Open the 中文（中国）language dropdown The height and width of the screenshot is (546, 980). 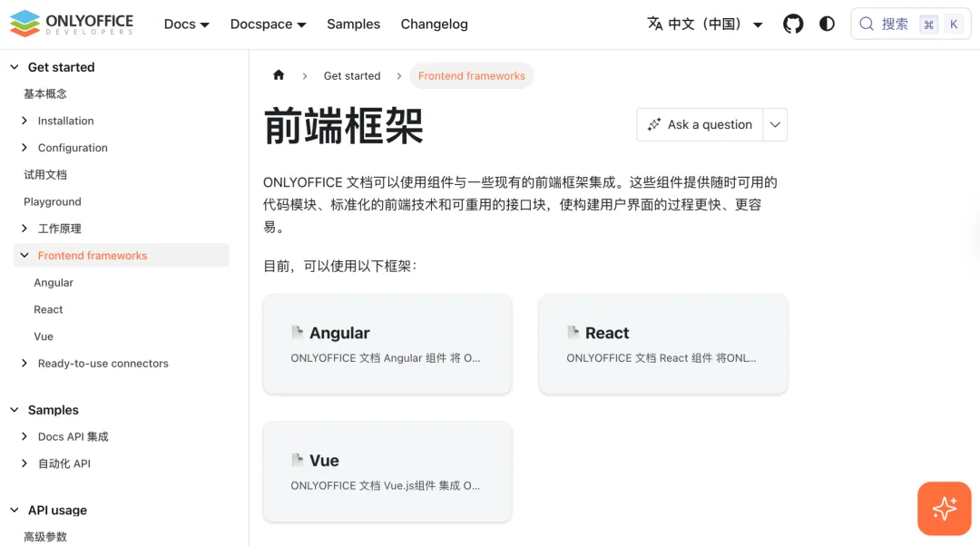pyautogui.click(x=705, y=24)
